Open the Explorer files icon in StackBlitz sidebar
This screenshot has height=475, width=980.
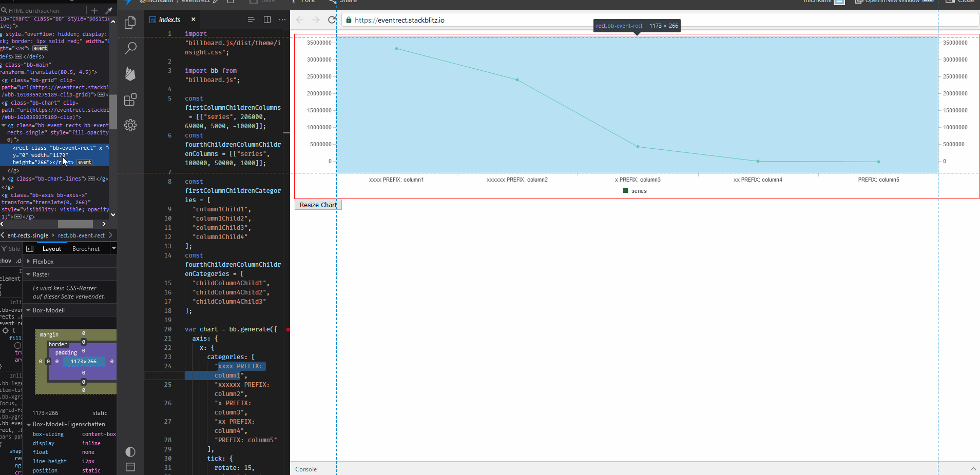[130, 23]
